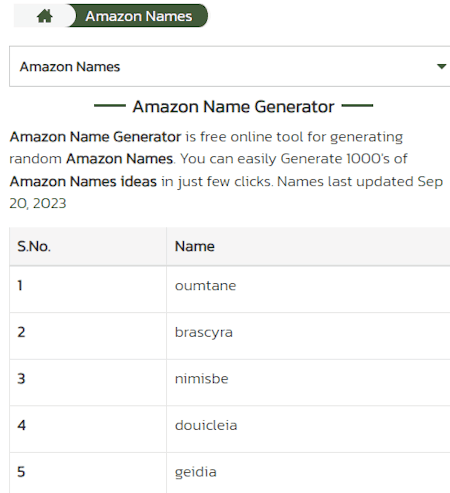Image resolution: width=450 pixels, height=493 pixels.
Task: Click serial number 2 cell
Action: [x=88, y=336]
